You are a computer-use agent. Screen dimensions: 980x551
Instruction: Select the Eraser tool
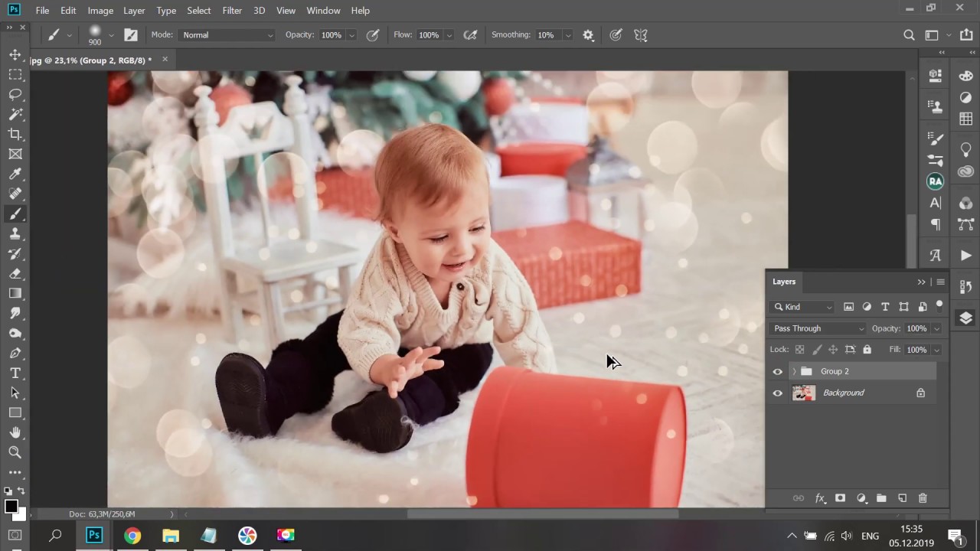15,273
